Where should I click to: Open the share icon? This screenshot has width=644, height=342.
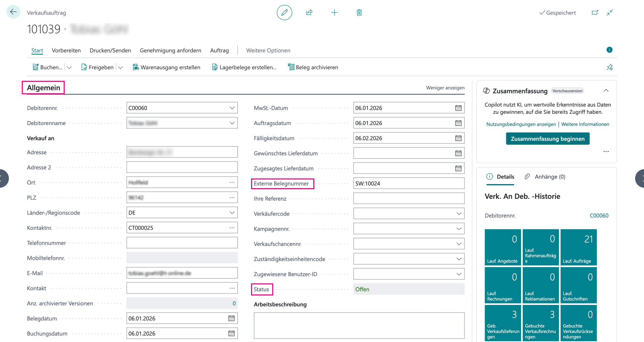pos(309,13)
